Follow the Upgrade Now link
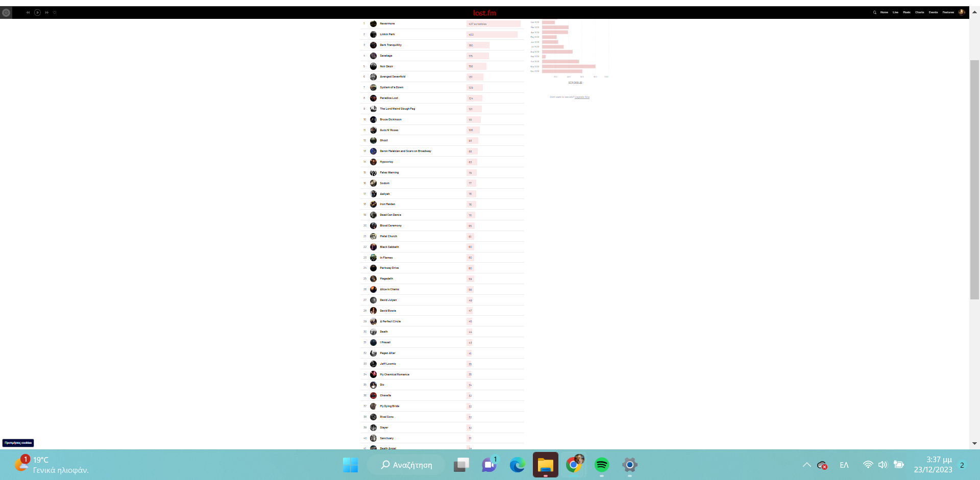 (x=582, y=97)
